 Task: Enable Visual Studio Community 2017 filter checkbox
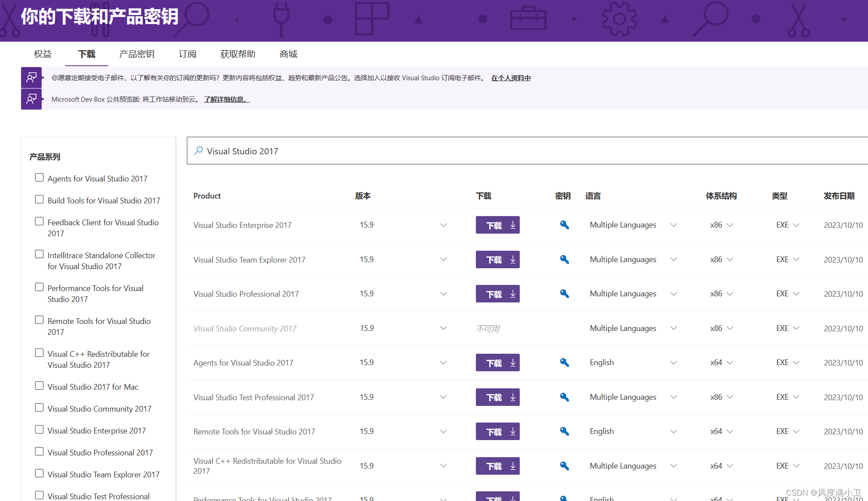(39, 408)
